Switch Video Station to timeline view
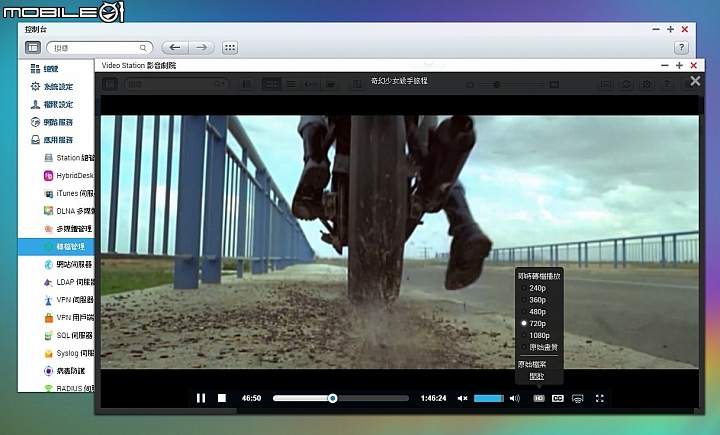720x435 pixels. tap(311, 84)
